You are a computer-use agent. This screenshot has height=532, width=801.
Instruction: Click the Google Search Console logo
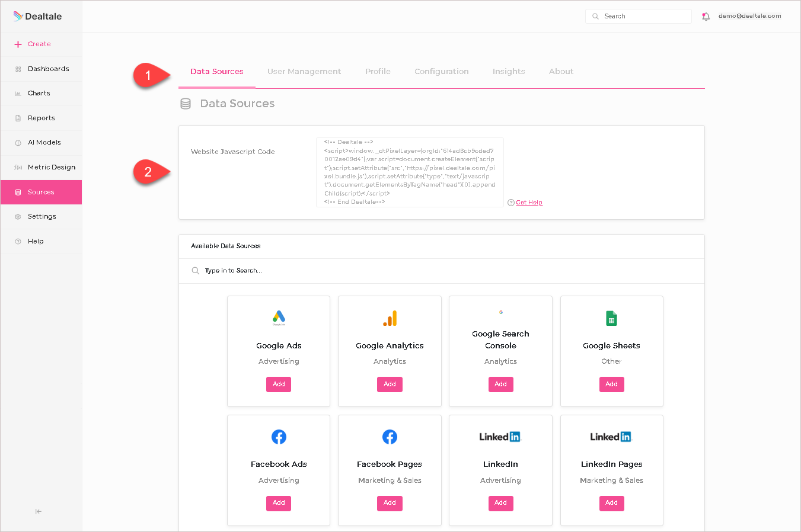point(501,312)
